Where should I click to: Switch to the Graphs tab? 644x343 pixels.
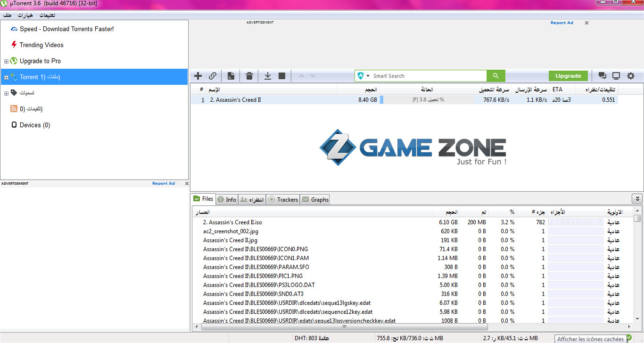pyautogui.click(x=315, y=200)
